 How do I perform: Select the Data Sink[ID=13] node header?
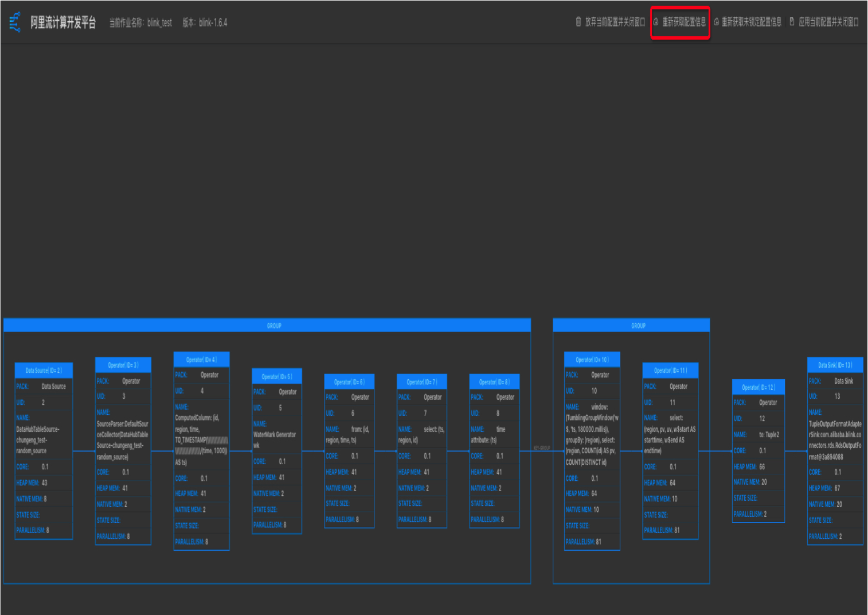(835, 365)
